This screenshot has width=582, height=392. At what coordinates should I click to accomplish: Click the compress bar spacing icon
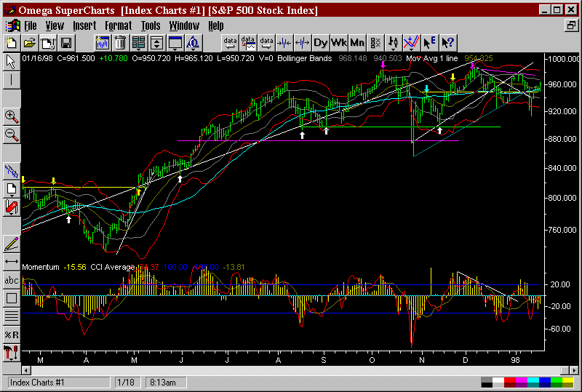[284, 43]
